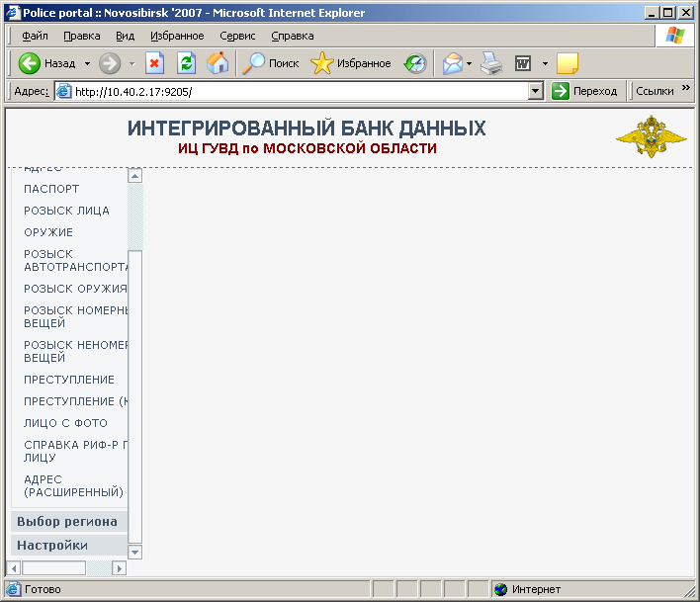This screenshot has height=602, width=700.
Task: Open Настройки section
Action: click(x=69, y=546)
